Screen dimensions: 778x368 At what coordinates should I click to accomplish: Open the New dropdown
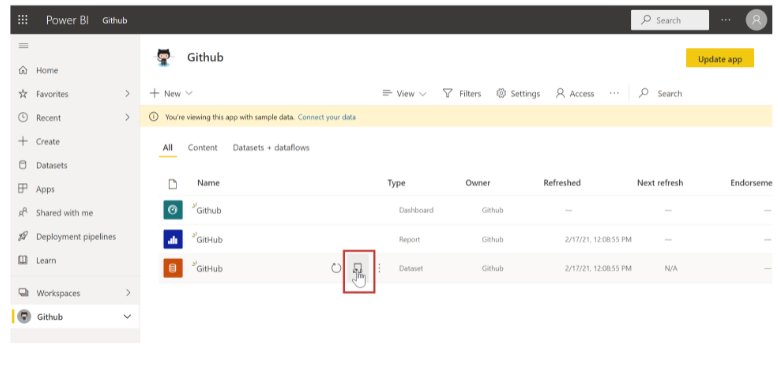click(x=171, y=93)
